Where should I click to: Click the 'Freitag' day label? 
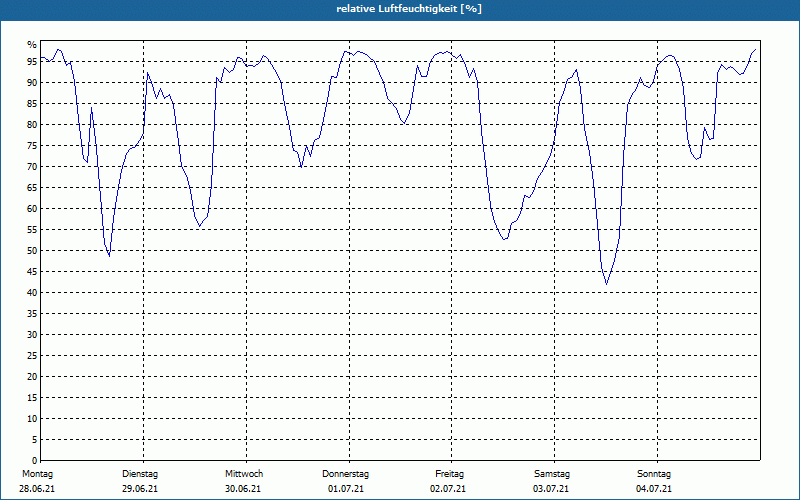449,474
